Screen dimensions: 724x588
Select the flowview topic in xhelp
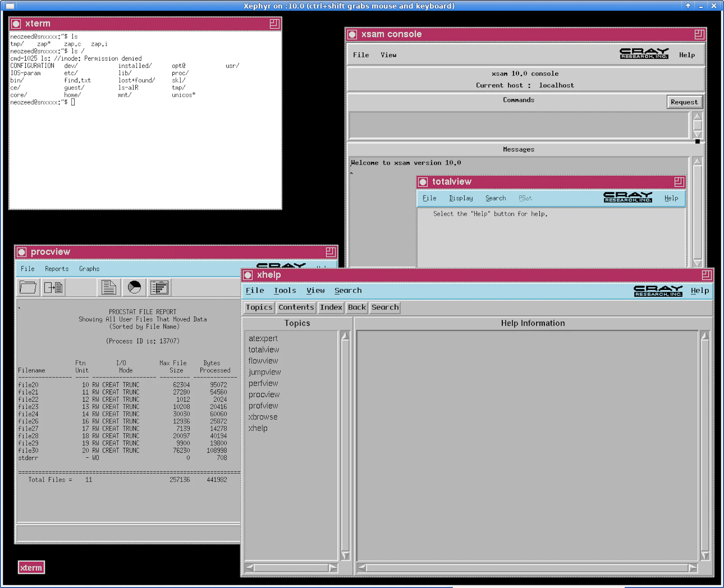263,361
